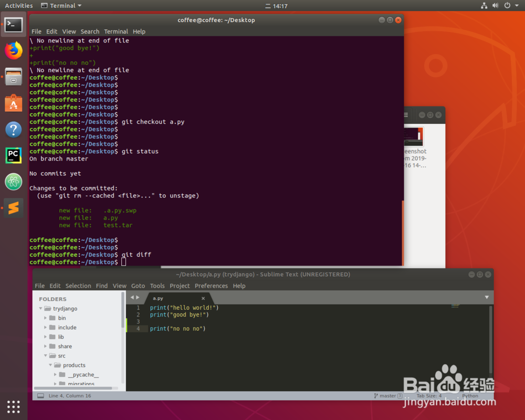525x420 pixels.
Task: Click 'test.tar' in git status output
Action: pos(118,225)
